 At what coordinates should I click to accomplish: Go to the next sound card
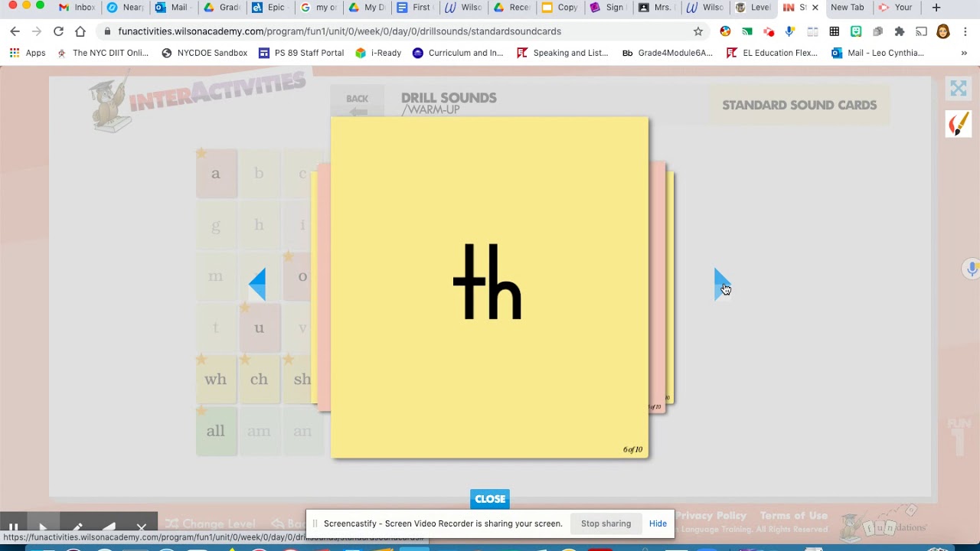pyautogui.click(x=722, y=284)
